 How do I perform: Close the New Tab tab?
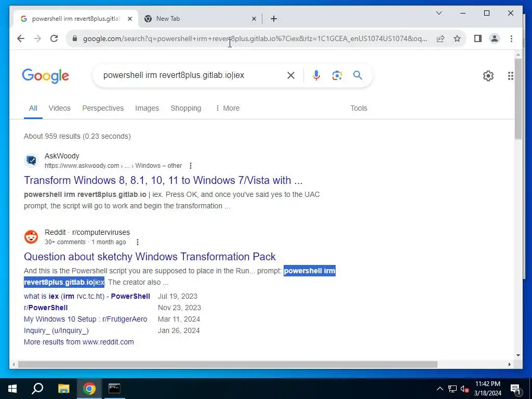pos(254,19)
